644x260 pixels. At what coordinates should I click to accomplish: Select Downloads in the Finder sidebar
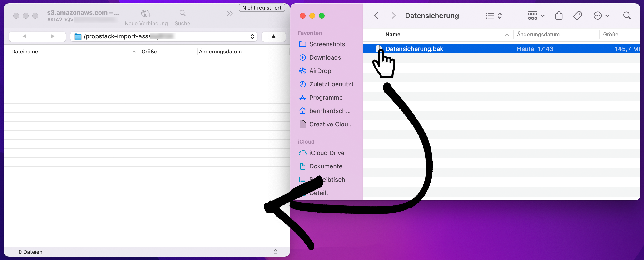click(325, 57)
